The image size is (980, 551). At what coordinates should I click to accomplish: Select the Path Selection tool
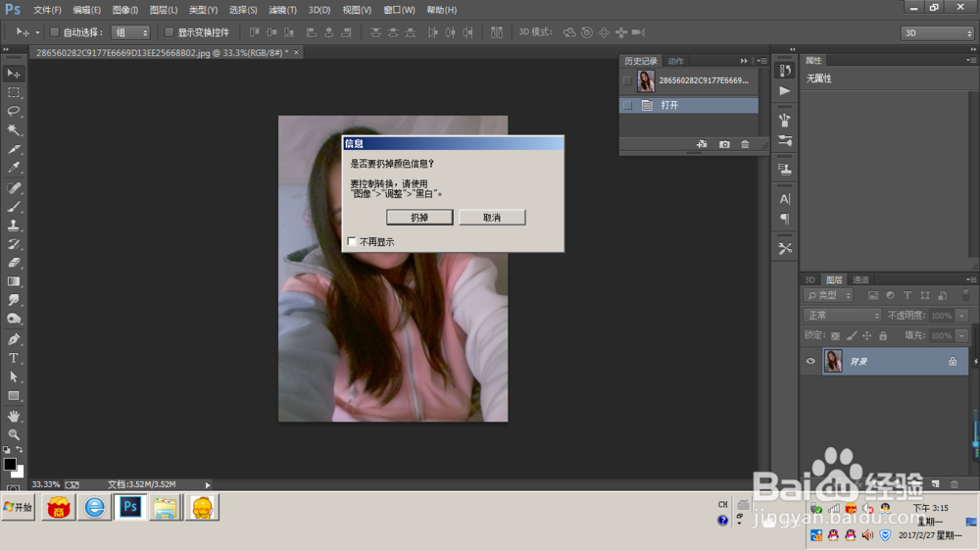click(x=13, y=377)
